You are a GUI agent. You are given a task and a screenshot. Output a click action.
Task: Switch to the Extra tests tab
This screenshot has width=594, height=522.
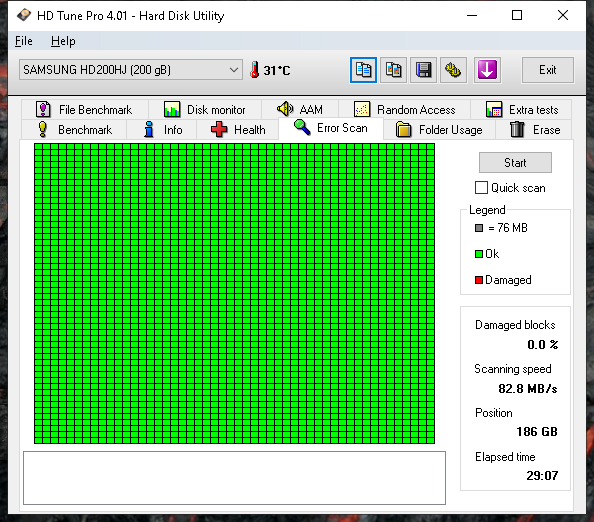click(521, 109)
